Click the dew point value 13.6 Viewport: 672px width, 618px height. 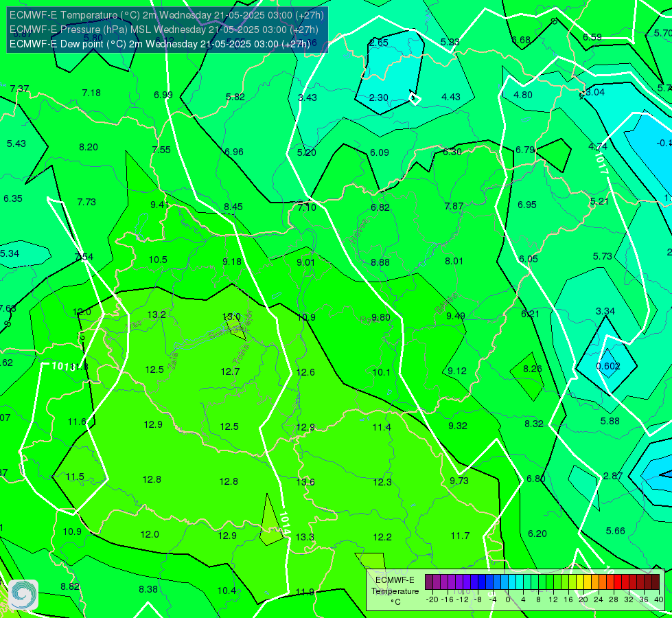(x=305, y=482)
